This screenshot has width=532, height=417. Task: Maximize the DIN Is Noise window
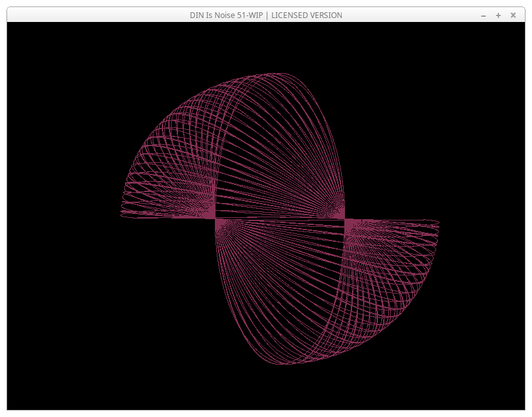[498, 16]
